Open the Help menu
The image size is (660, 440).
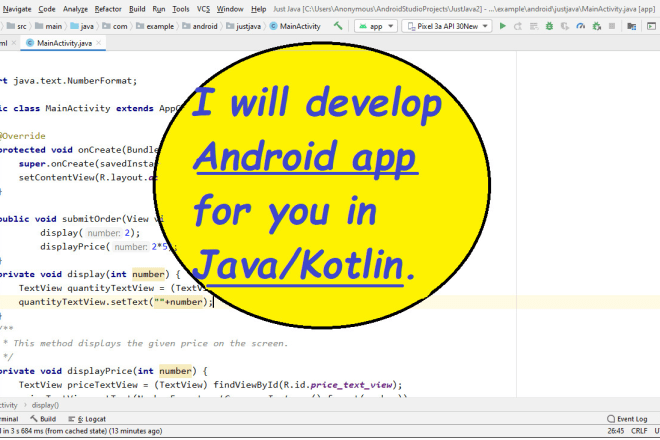tap(258, 9)
